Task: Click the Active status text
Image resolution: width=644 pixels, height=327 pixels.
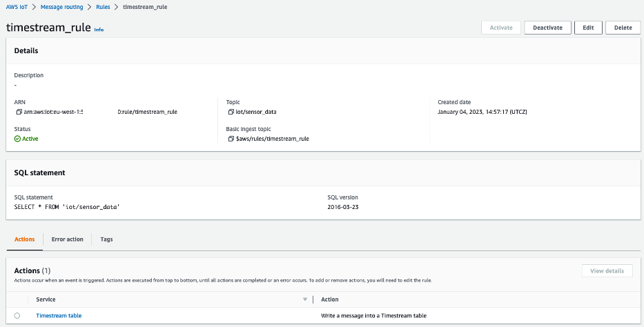Action: click(x=30, y=139)
